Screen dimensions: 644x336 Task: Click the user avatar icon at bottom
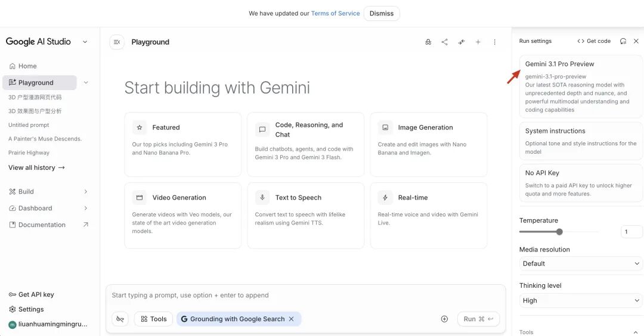click(13, 325)
